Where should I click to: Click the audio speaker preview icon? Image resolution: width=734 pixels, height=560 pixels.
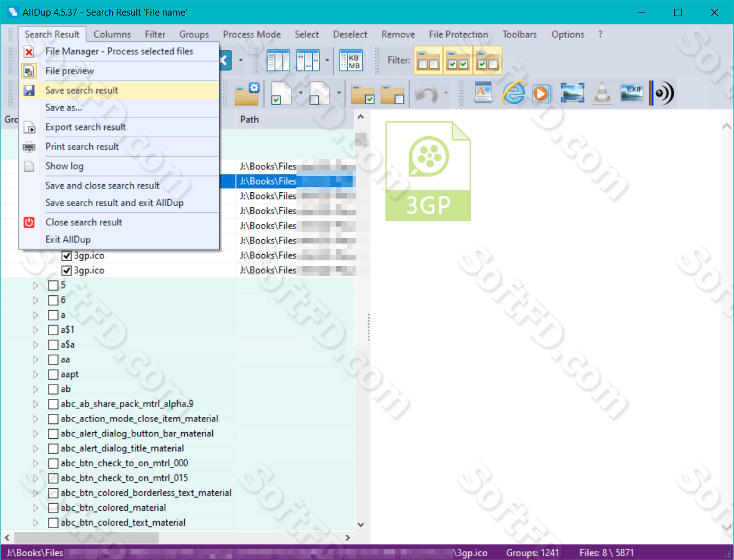[x=662, y=92]
